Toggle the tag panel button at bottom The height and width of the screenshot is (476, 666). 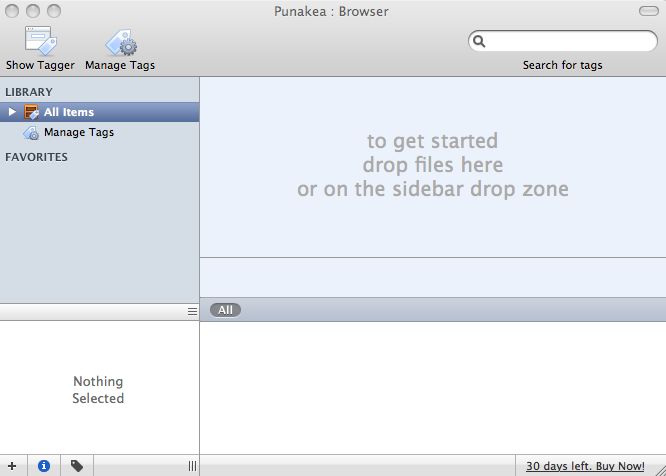tap(77, 466)
